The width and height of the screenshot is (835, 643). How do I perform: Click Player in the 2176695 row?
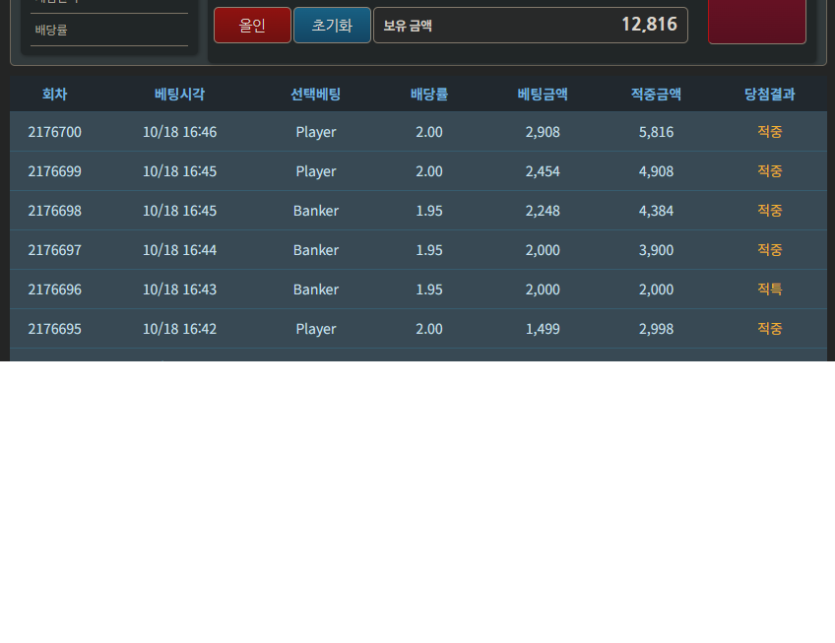point(316,329)
